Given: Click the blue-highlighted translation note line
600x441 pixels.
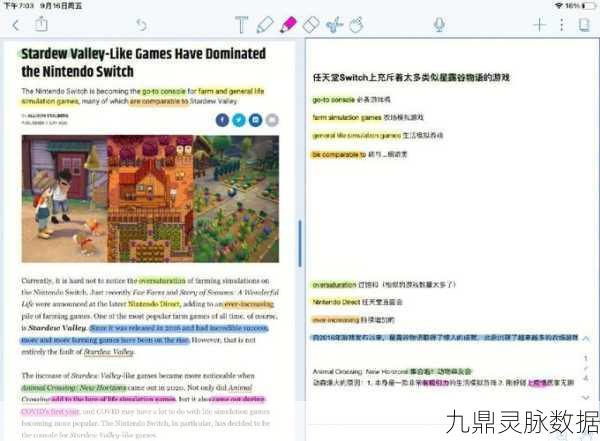Looking at the screenshot, I should [445, 338].
